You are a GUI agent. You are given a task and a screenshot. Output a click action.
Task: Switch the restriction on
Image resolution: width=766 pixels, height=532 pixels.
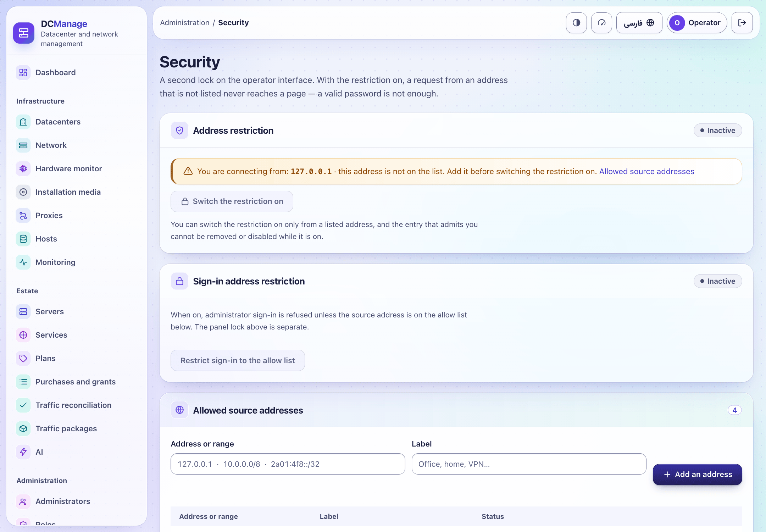point(232,201)
